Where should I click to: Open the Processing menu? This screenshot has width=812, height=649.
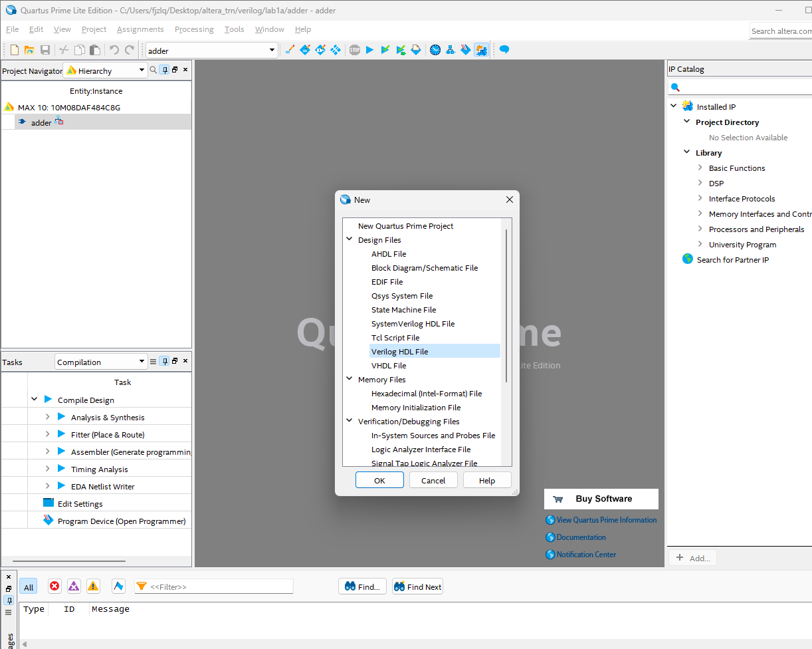click(194, 29)
